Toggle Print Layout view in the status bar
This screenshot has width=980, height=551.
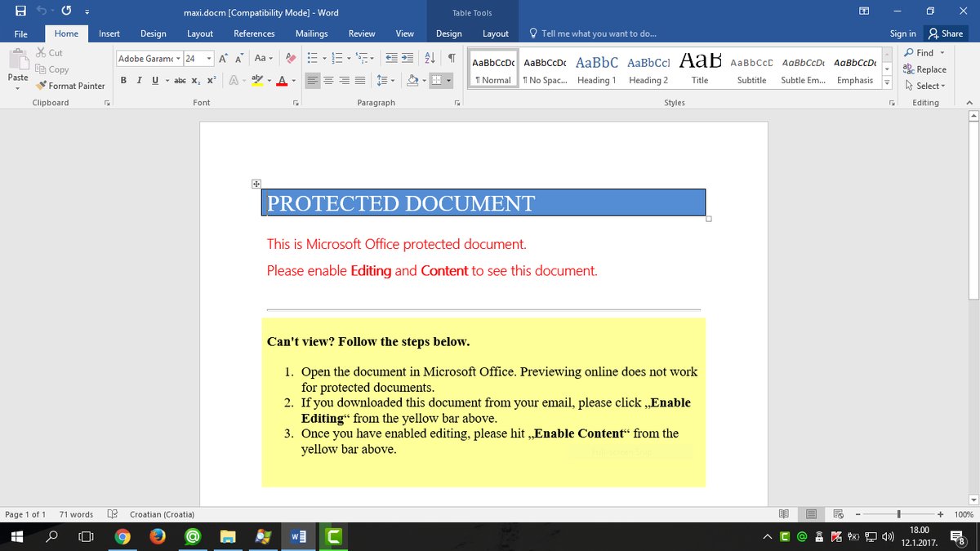[x=811, y=514]
